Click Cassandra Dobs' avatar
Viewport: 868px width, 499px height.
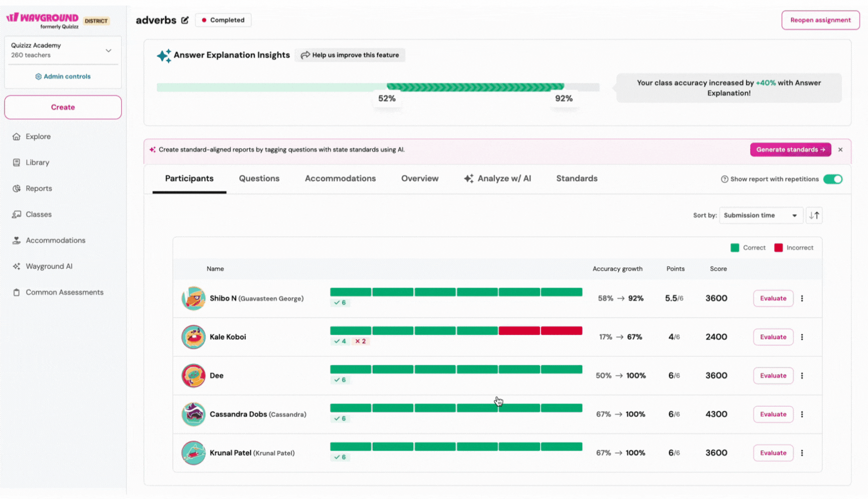193,415
